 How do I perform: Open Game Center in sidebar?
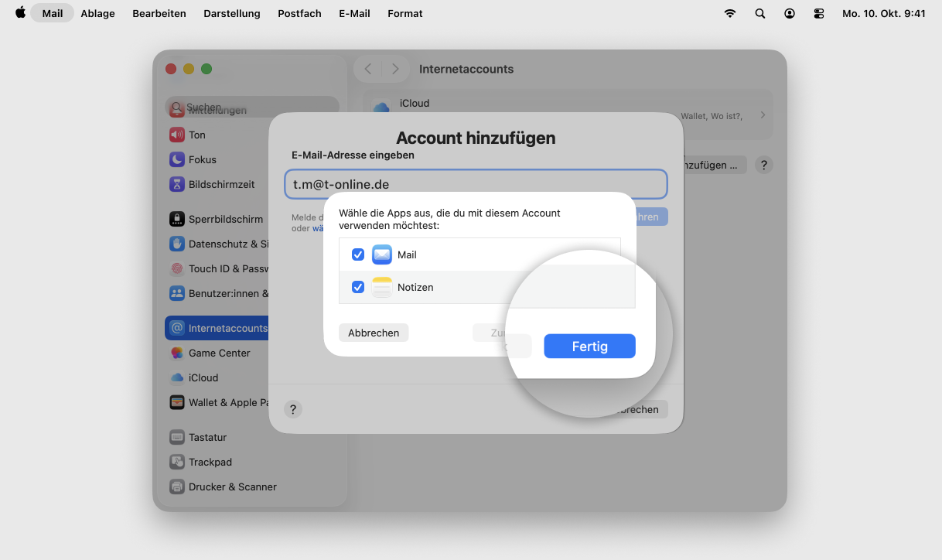pos(219,353)
